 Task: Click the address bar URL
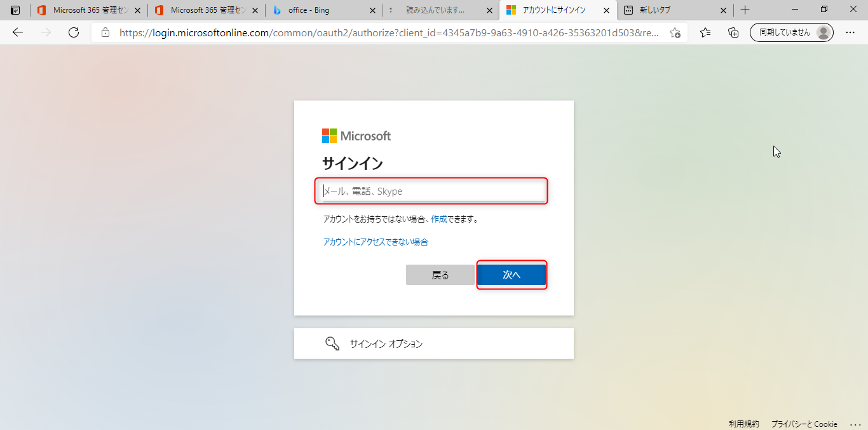point(389,32)
